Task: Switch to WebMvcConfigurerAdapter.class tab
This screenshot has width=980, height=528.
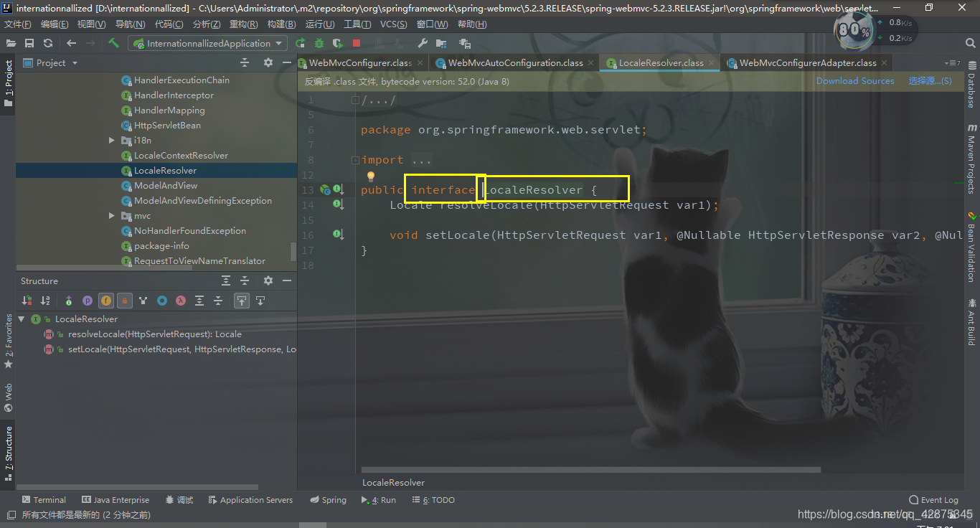Action: click(x=808, y=63)
